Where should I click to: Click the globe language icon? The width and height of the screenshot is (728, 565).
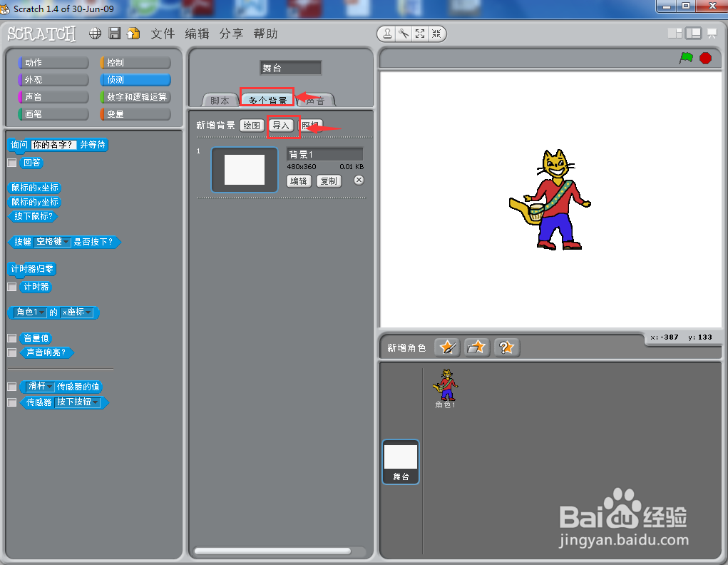click(95, 34)
